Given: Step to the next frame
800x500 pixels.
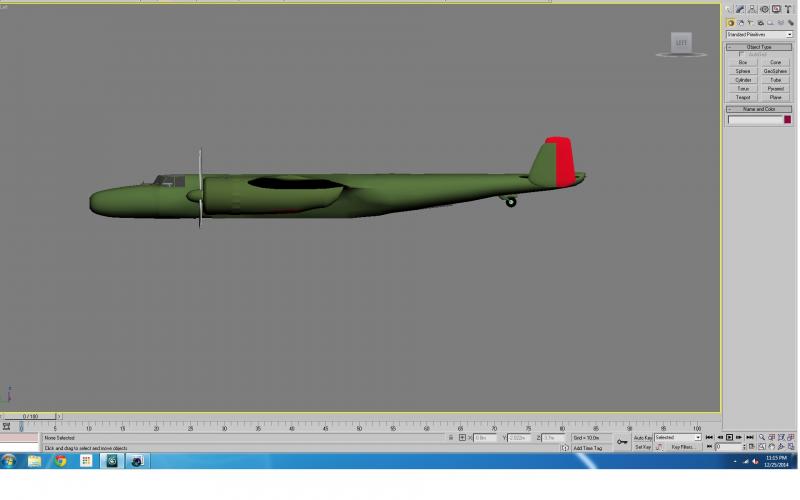Looking at the screenshot, I should pos(739,437).
